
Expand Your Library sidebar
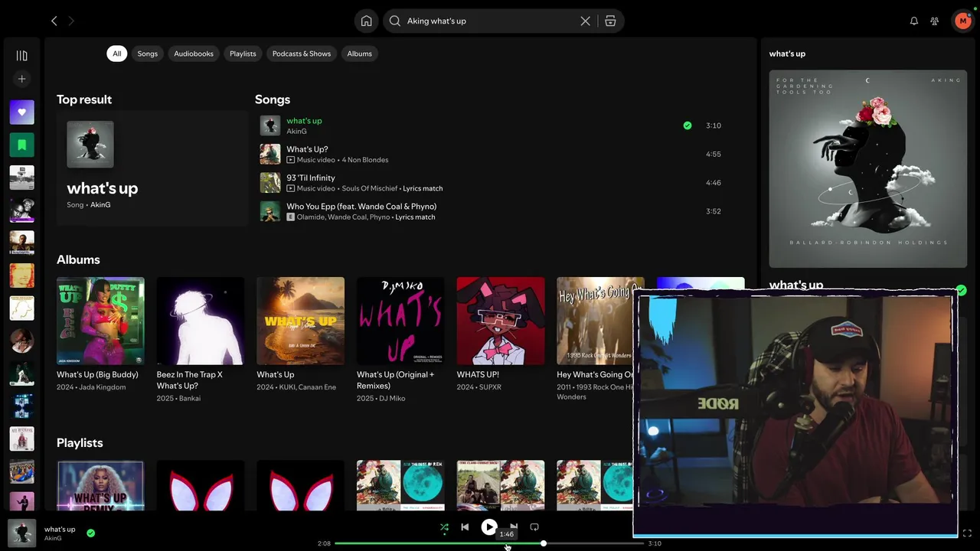(21, 55)
